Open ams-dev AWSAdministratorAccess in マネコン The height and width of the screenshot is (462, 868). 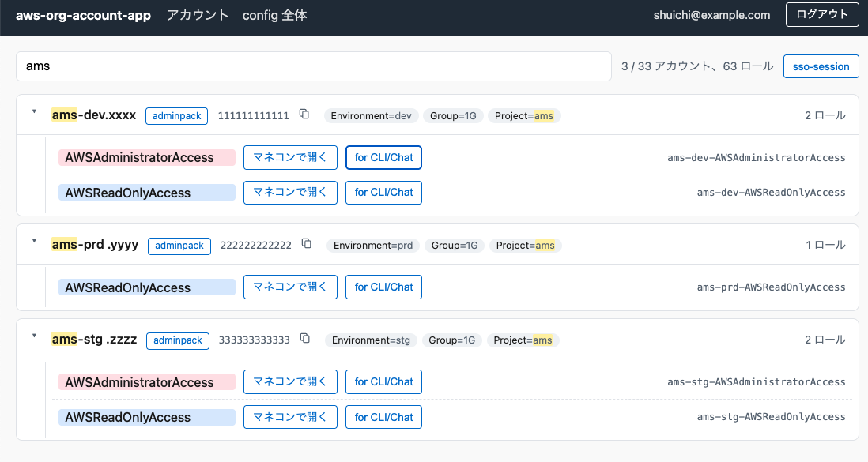tap(290, 158)
